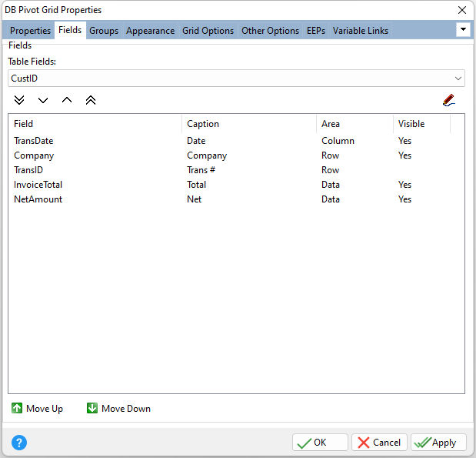This screenshot has width=476, height=458.
Task: Open the EEPs tab
Action: point(316,31)
